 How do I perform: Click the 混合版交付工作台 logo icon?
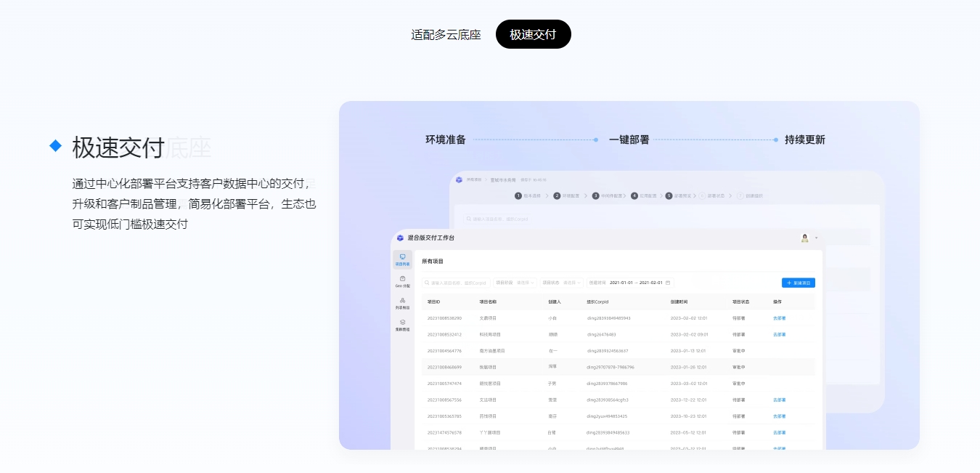point(400,238)
